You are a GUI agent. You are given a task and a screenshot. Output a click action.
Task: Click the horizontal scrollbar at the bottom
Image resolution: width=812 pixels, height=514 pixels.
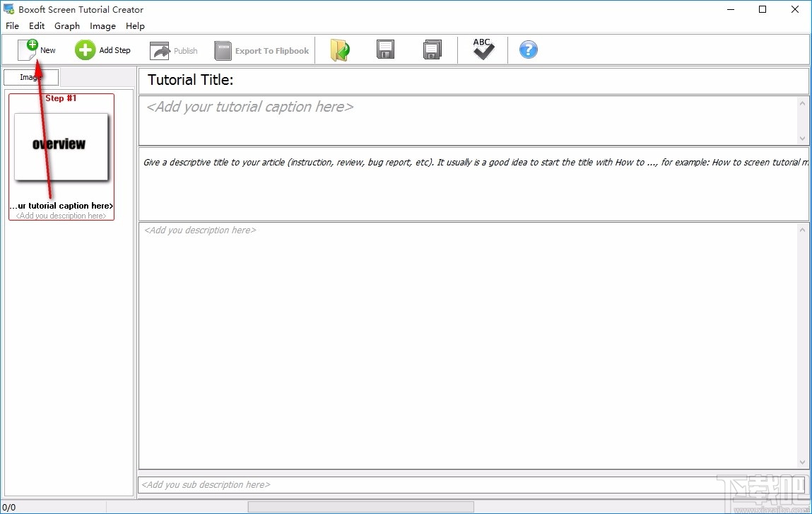(360, 506)
